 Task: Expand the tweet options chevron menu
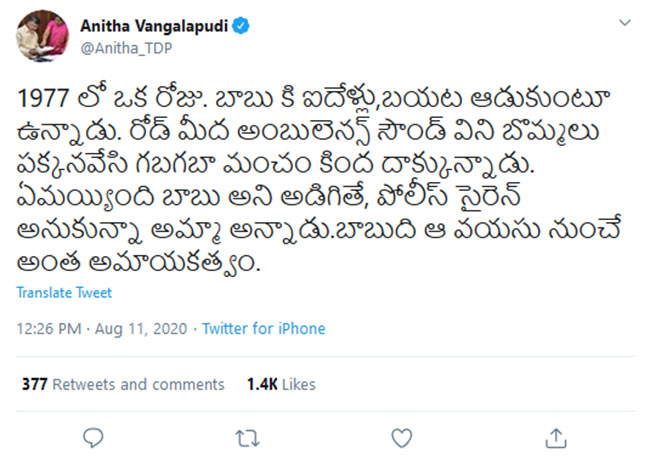coord(626,27)
